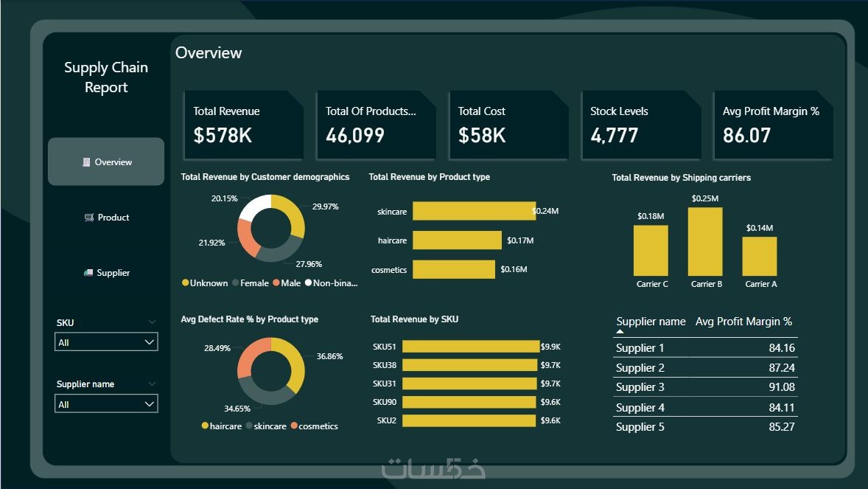Click the haircare legend dot in defect chart
This screenshot has height=489, width=868.
click(x=205, y=426)
